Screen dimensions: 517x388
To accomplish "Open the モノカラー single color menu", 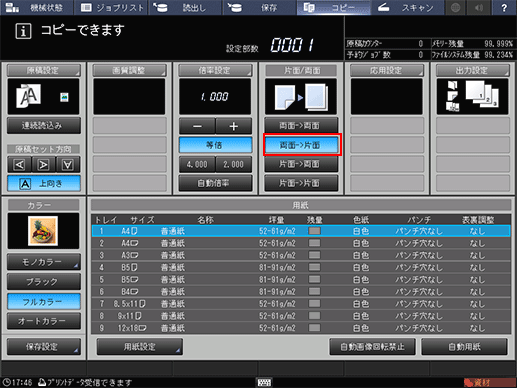I will (x=44, y=262).
